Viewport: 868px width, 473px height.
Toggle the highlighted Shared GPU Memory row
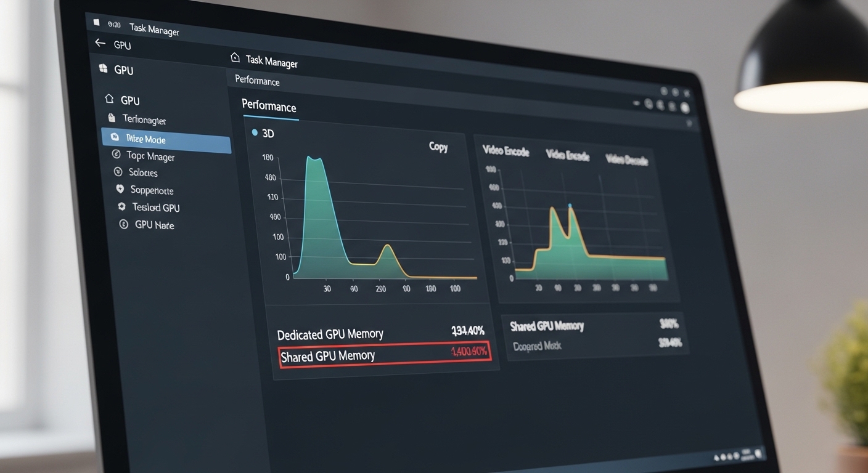coord(385,355)
